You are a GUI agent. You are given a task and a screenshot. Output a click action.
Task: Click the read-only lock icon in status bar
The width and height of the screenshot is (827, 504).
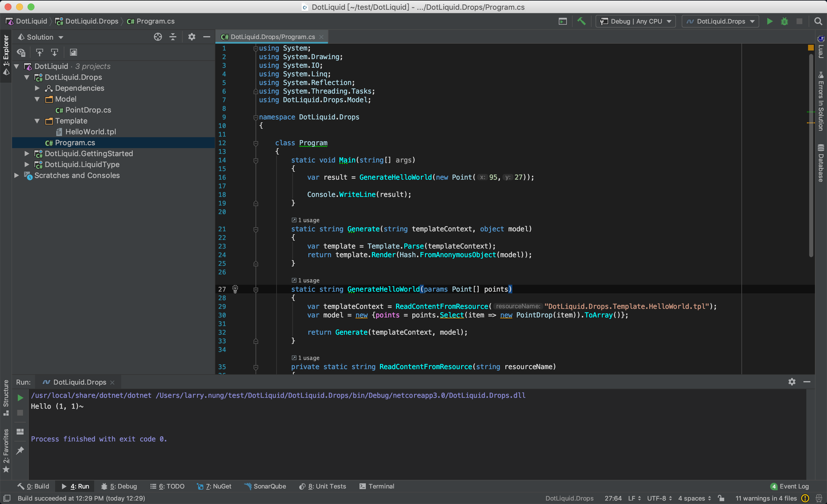click(721, 498)
